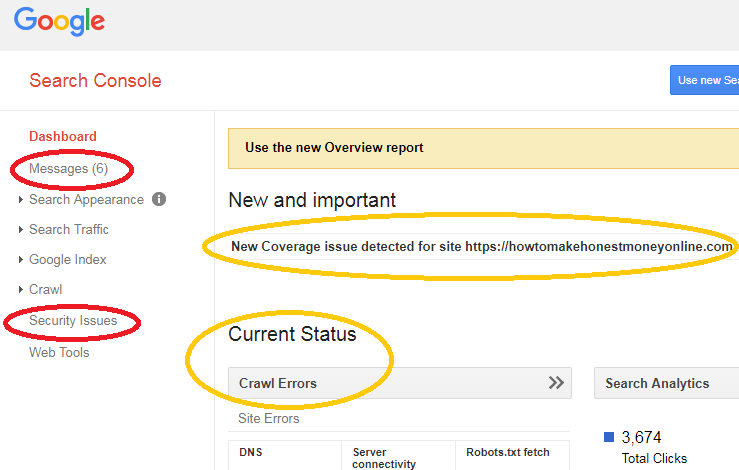The width and height of the screenshot is (739, 470).
Task: Open the Search Appearance info icon
Action: [159, 199]
